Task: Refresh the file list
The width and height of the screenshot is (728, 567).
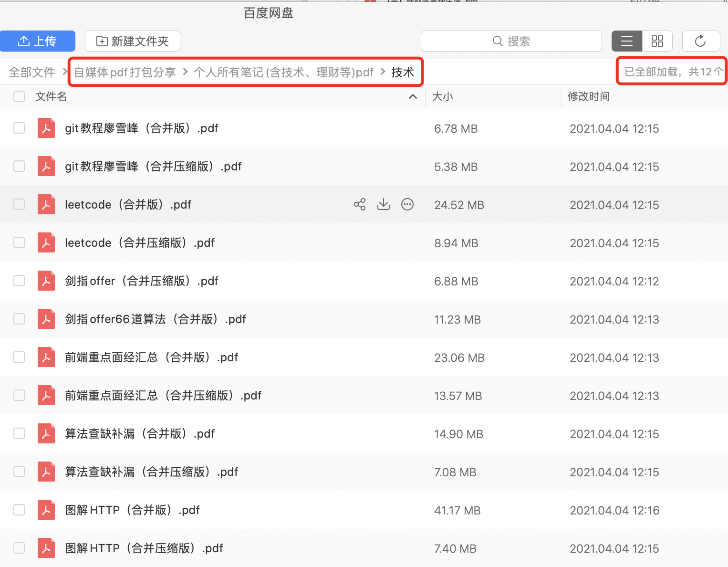Action: pyautogui.click(x=701, y=41)
